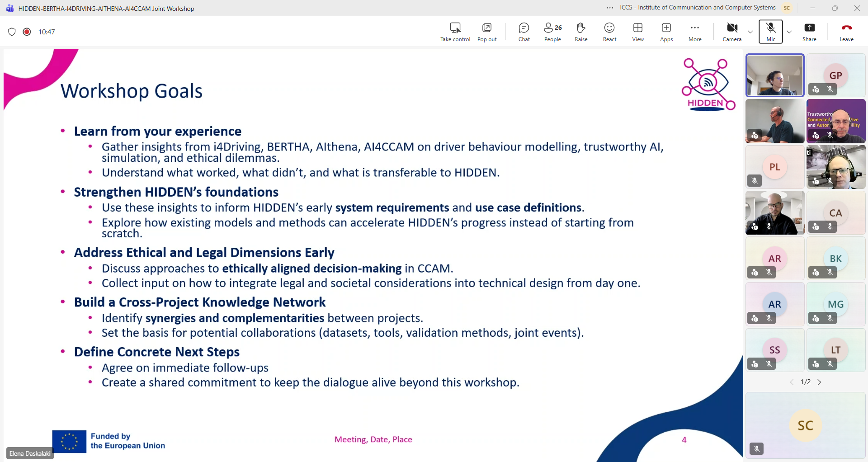
Task: Open the React emoji menu
Action: (x=609, y=32)
